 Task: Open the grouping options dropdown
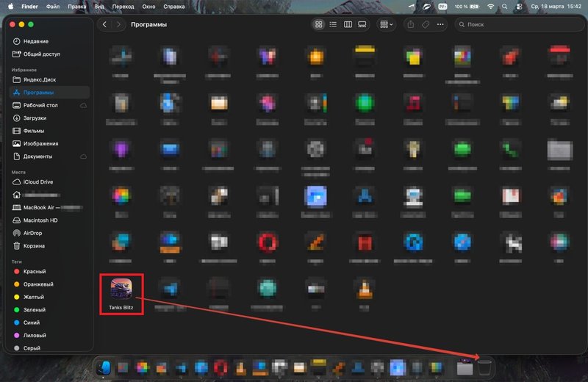coord(386,24)
